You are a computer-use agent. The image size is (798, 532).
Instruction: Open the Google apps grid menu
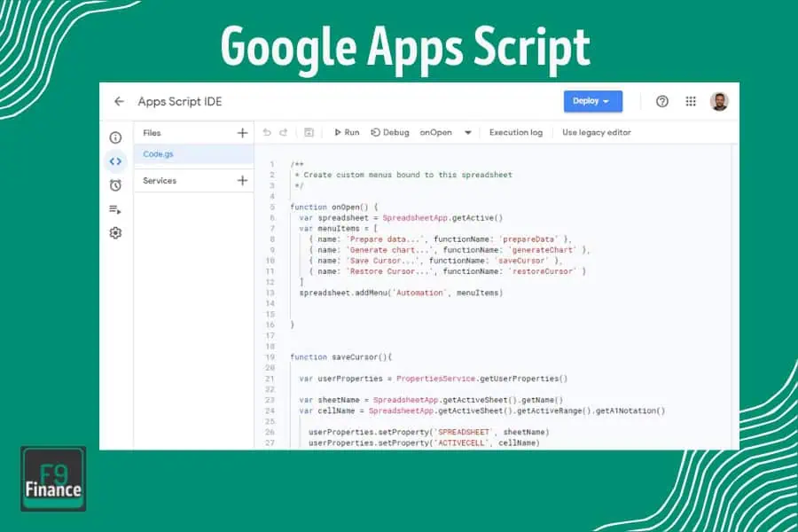(691, 101)
